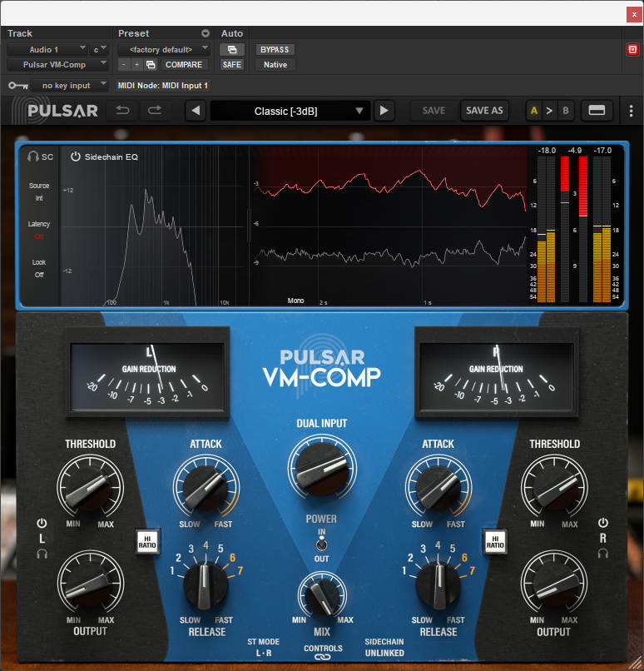This screenshot has width=644, height=671.
Task: Click left ATTACK knob
Action: point(206,487)
